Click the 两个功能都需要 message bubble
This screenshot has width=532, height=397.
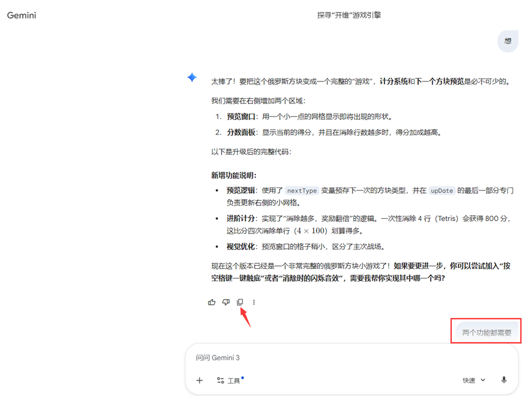487,333
